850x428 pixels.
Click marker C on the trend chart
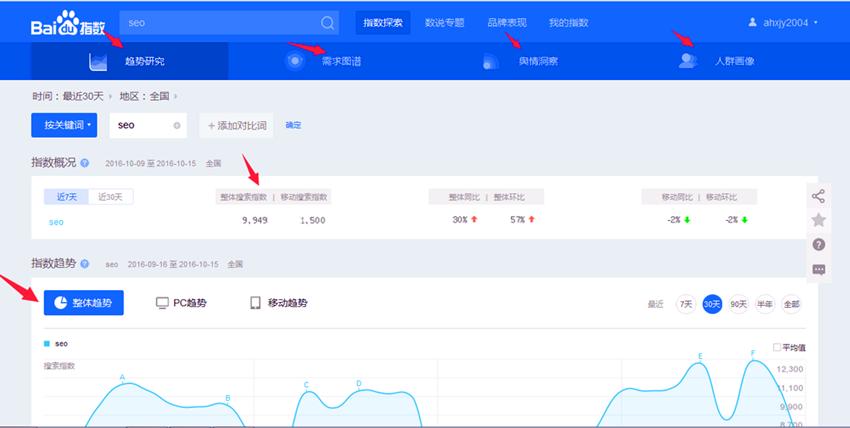coord(306,385)
